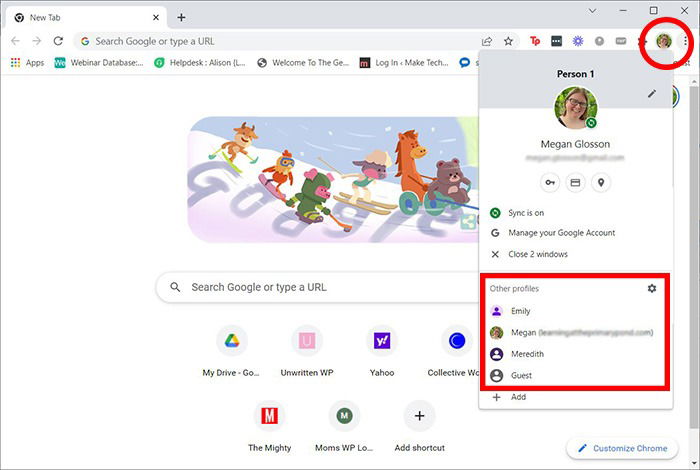Go back to previous page
Screen dimensions: 700x470
16,41
